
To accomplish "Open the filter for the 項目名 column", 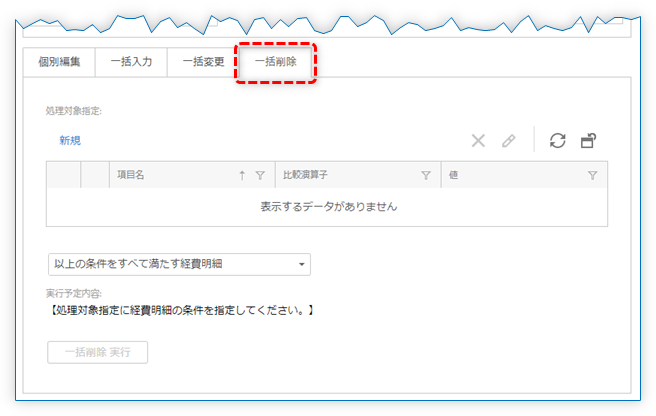I will coord(260,175).
